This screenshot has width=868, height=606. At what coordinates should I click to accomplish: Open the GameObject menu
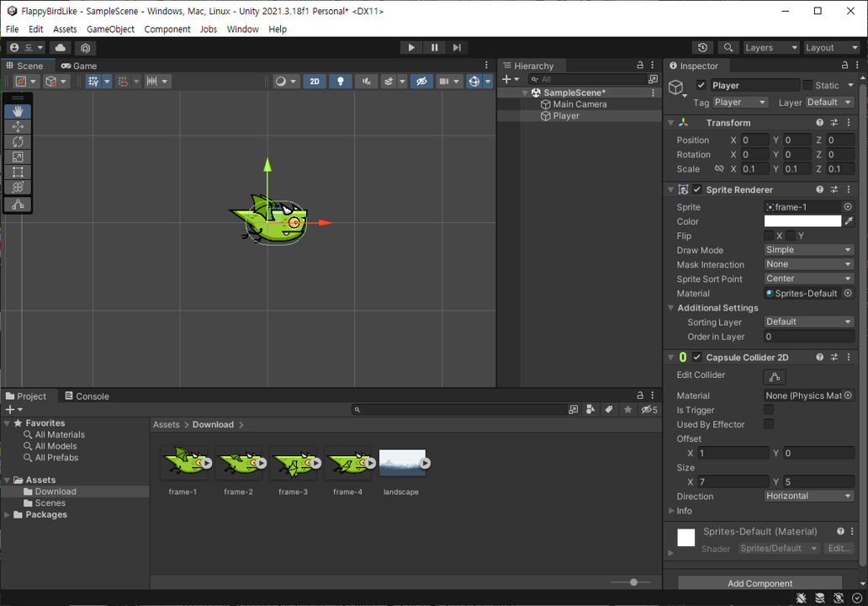[111, 29]
